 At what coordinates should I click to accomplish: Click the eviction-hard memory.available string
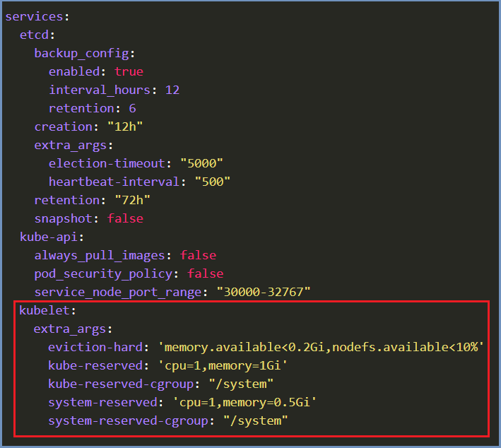point(321,347)
